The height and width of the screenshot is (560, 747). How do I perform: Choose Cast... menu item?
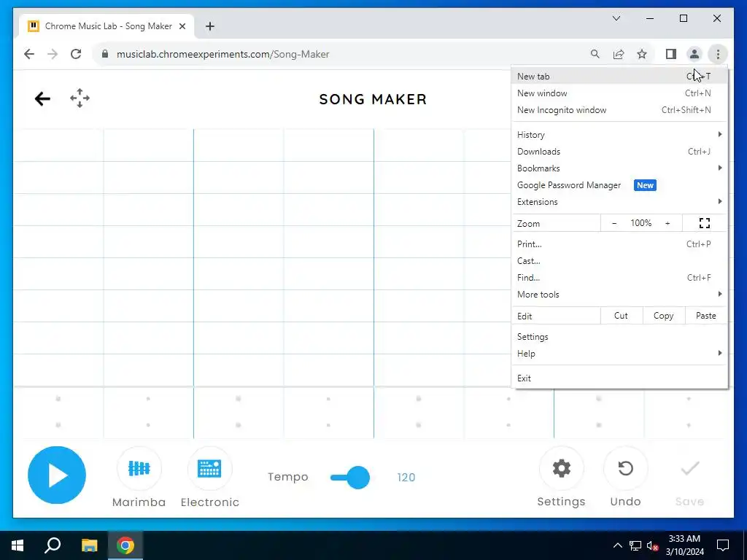[619, 260]
